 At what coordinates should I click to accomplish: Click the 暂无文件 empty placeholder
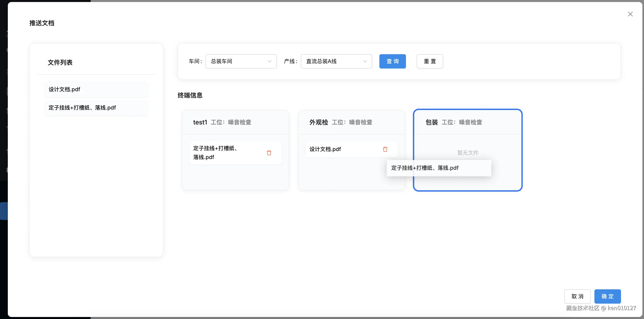(x=468, y=153)
